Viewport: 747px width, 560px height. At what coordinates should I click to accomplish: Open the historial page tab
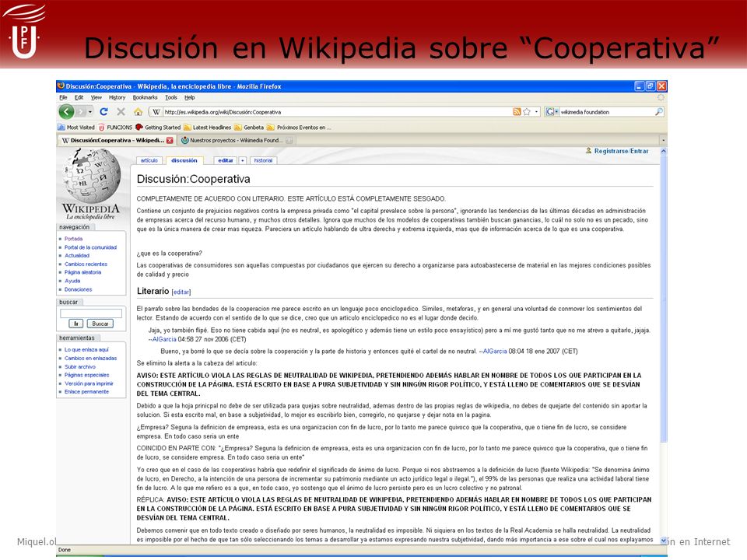point(264,160)
